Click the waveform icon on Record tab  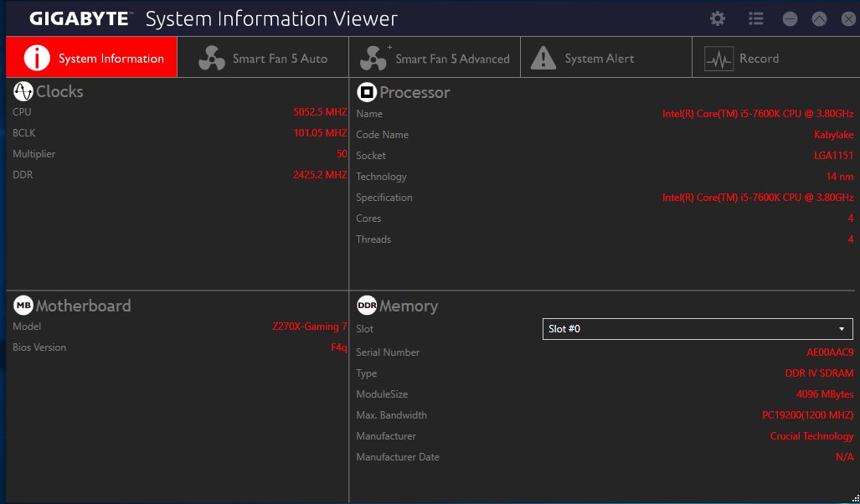[718, 59]
